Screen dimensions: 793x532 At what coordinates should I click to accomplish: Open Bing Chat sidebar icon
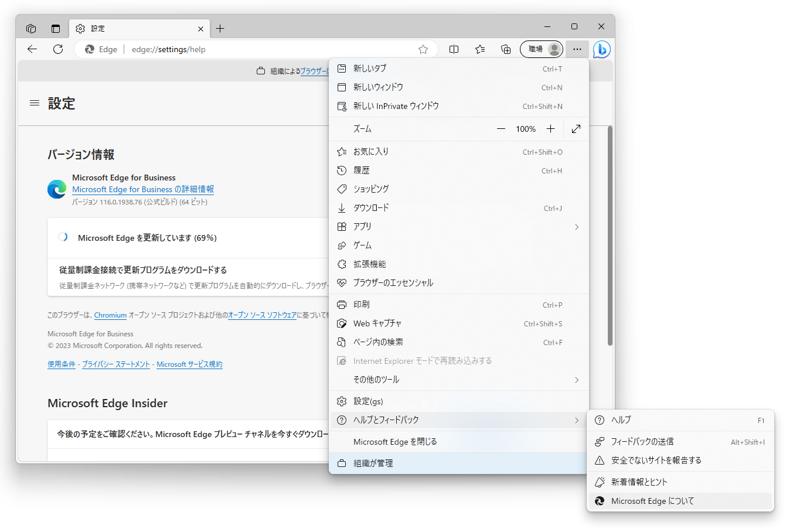[x=601, y=49]
